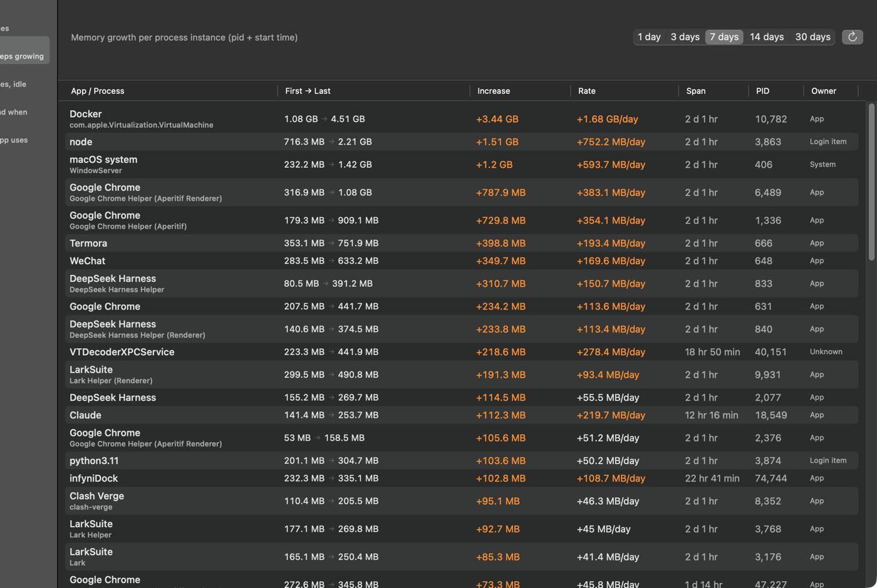This screenshot has height=588, width=877.
Task: Select the 30 days time range
Action: (x=812, y=37)
